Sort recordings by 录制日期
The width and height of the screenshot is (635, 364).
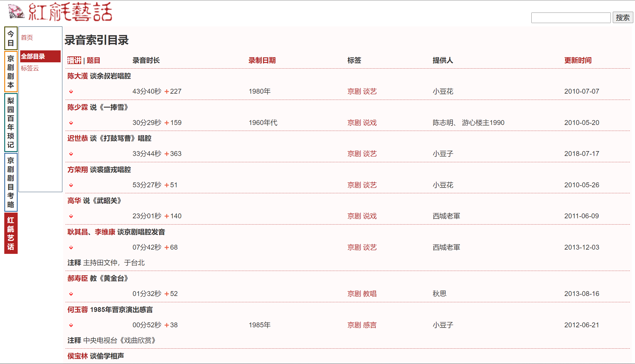click(262, 60)
